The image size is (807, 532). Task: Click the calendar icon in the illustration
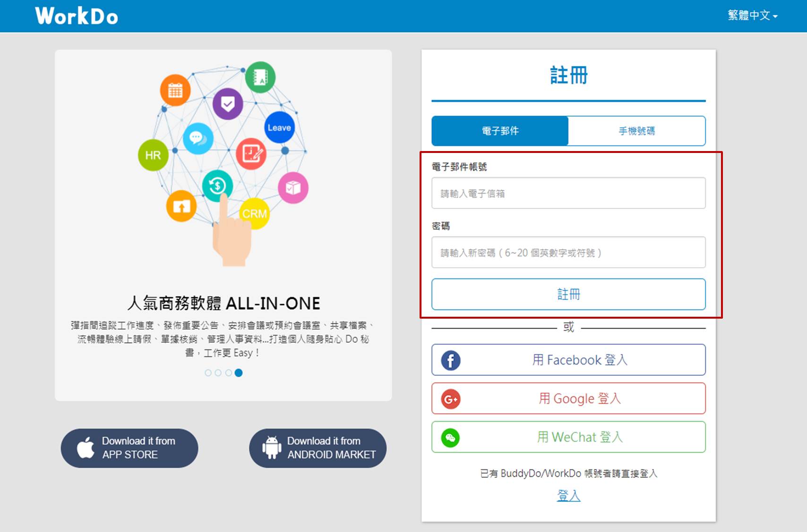pos(175,90)
